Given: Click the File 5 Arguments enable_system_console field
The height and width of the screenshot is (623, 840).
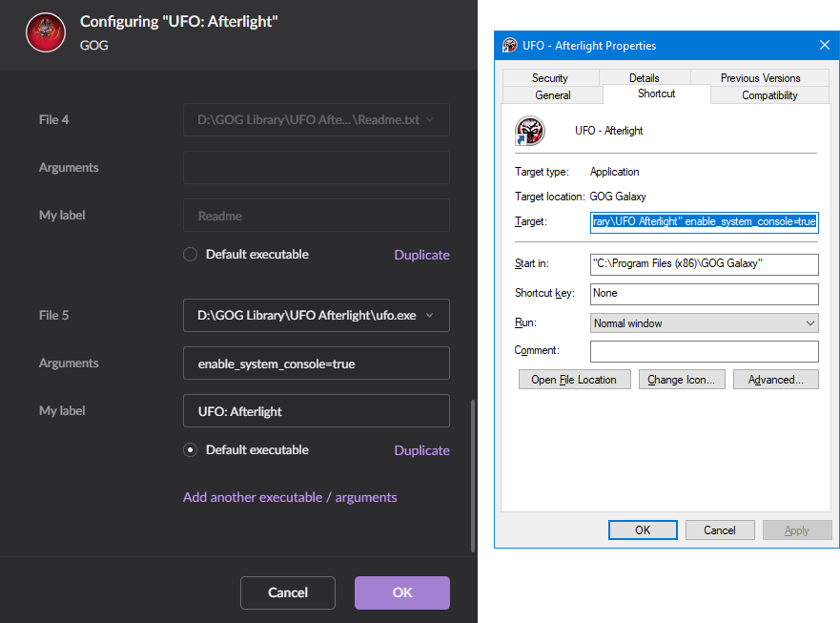Looking at the screenshot, I should tap(316, 363).
